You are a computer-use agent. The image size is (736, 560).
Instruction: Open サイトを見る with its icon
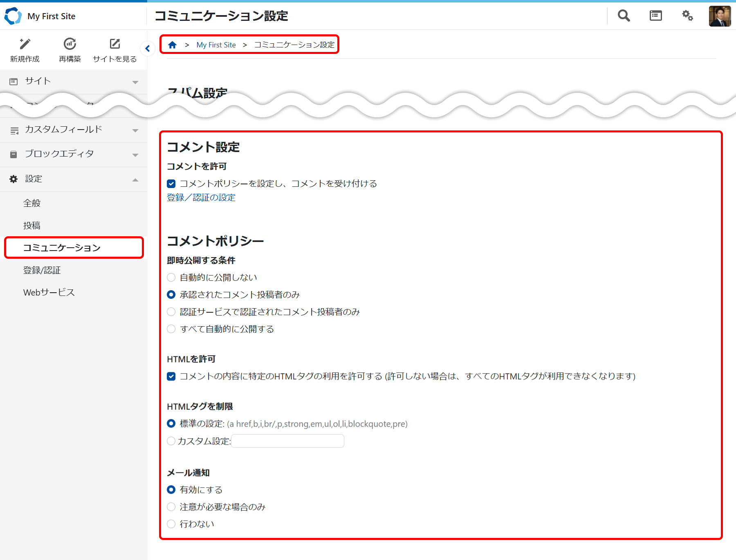[x=115, y=44]
